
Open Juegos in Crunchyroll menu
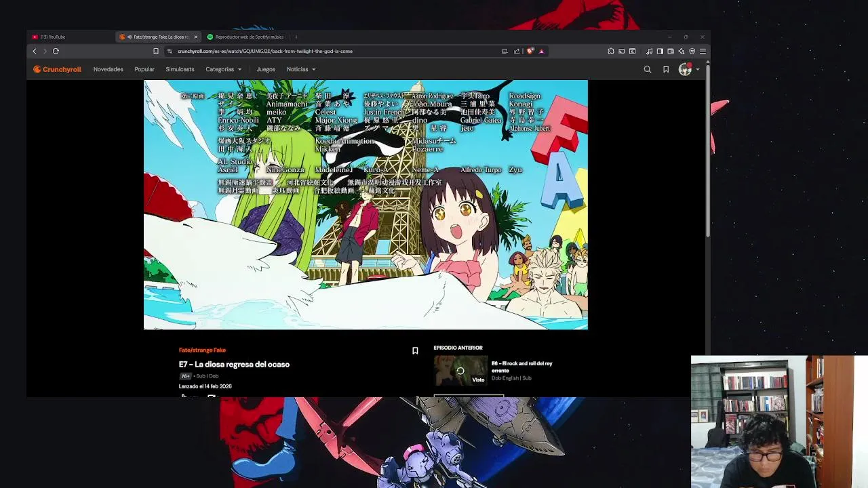pos(266,69)
